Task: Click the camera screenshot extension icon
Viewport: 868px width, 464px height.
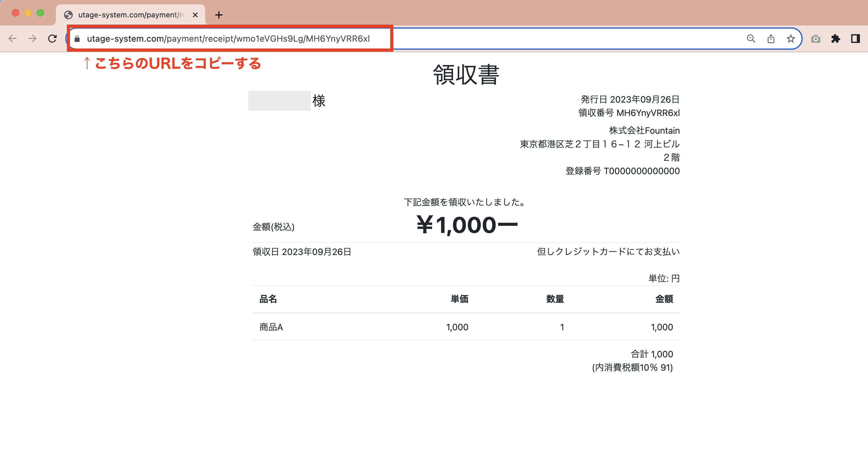Action: (x=815, y=39)
